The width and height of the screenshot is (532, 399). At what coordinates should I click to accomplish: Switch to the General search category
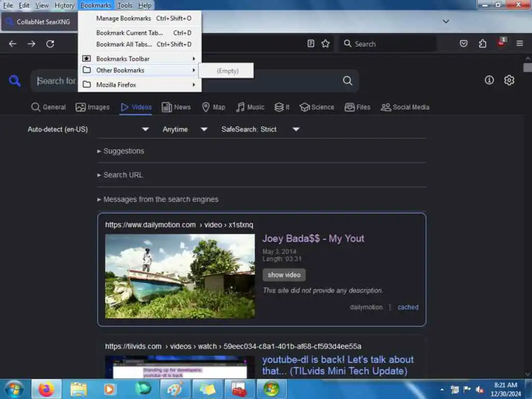48,107
